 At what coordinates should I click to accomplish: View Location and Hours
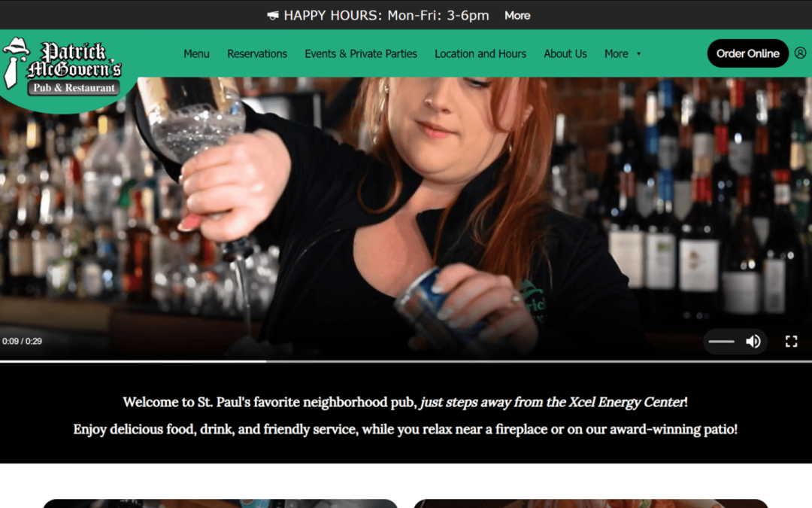pos(480,54)
